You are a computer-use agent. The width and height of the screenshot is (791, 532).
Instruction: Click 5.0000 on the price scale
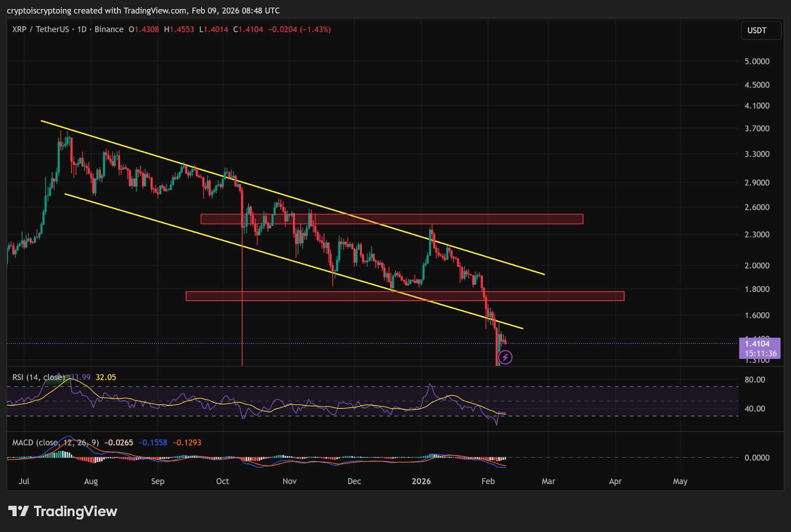click(x=757, y=61)
